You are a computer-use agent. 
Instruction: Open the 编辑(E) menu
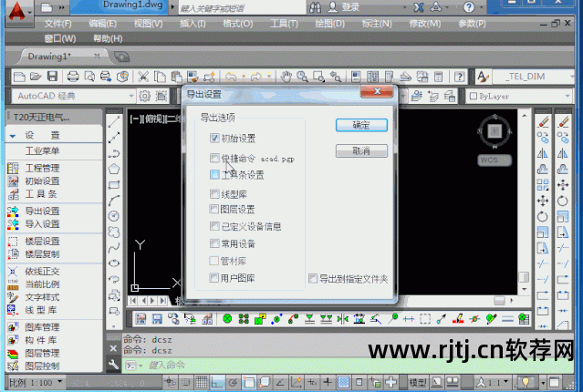tap(102, 24)
